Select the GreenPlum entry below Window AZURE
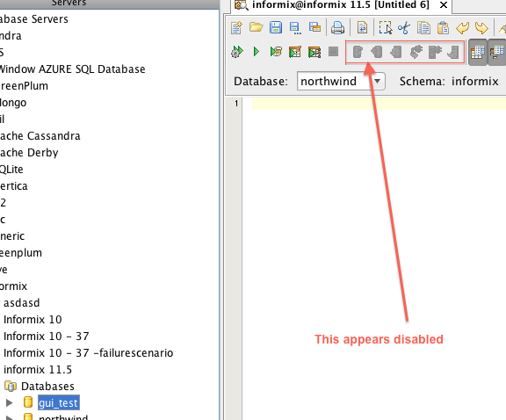Viewport: 506px width, 420px height. [x=24, y=86]
